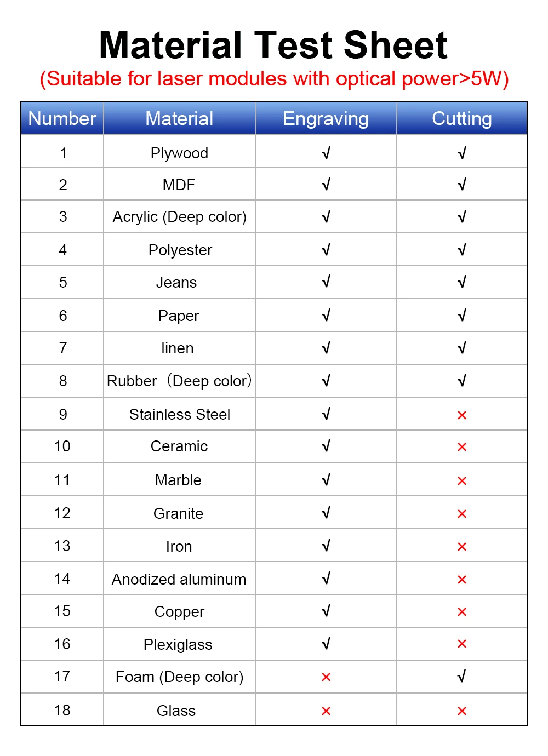
Task: Select the Number column header
Action: point(62,118)
